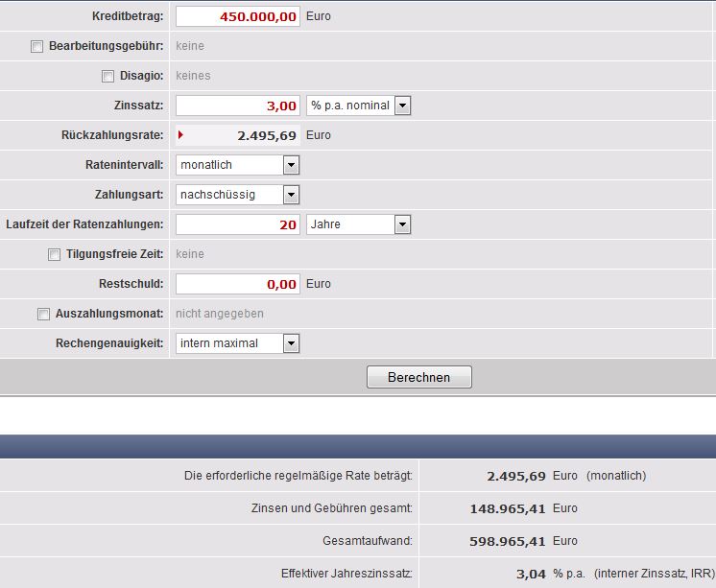Viewport: 716px width, 588px height.
Task: Click the 'keine' text next to Tilgungsfreie Zeit
Action: [x=190, y=254]
